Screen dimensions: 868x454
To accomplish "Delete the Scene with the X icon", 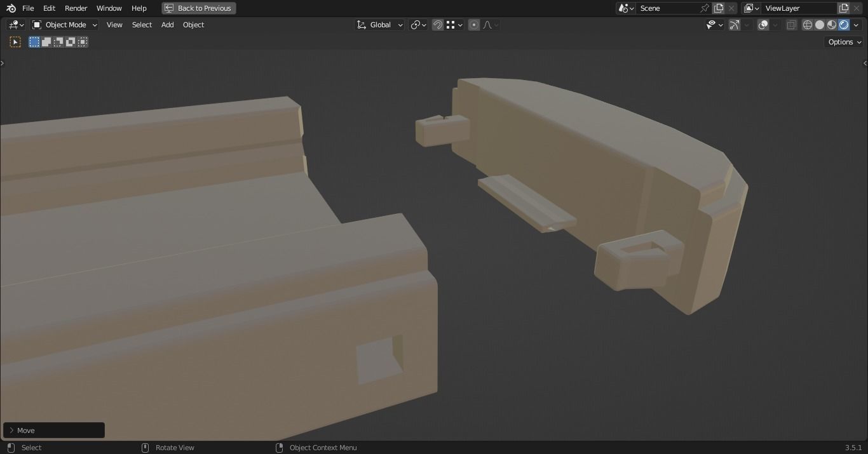I will (x=731, y=8).
